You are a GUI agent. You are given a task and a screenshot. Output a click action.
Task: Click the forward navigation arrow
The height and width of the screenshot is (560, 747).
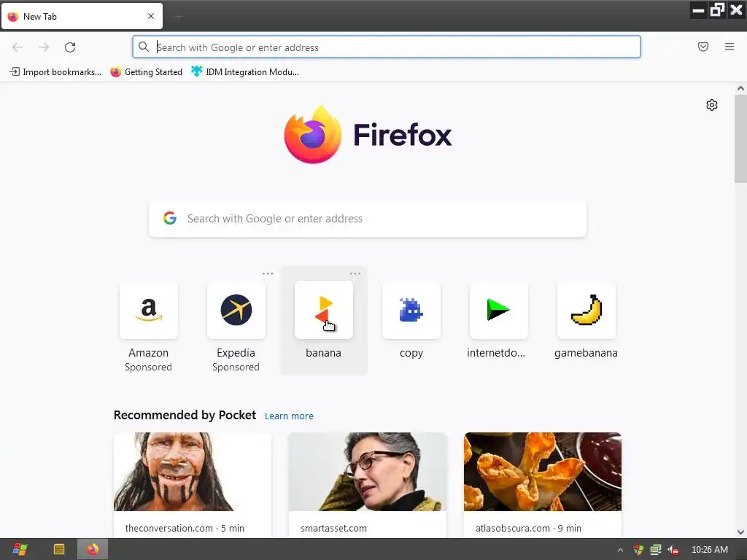pyautogui.click(x=44, y=47)
